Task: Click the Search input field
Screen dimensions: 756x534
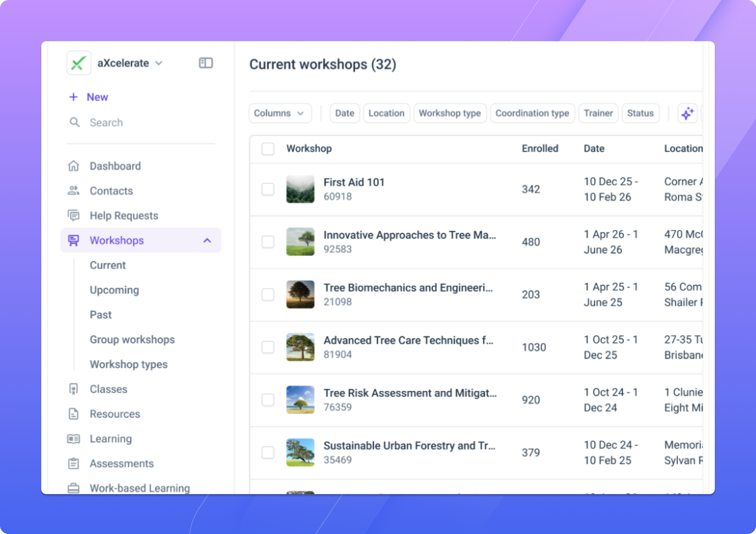Action: 141,123
